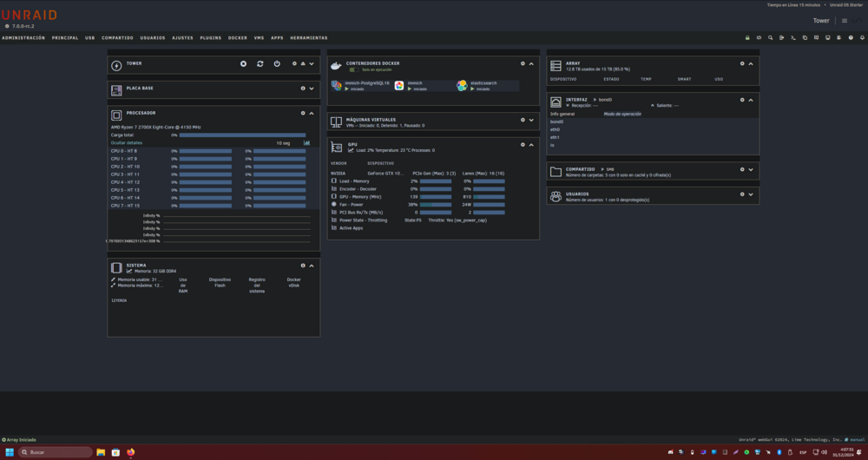
Task: Open the Principal menu
Action: coord(65,37)
